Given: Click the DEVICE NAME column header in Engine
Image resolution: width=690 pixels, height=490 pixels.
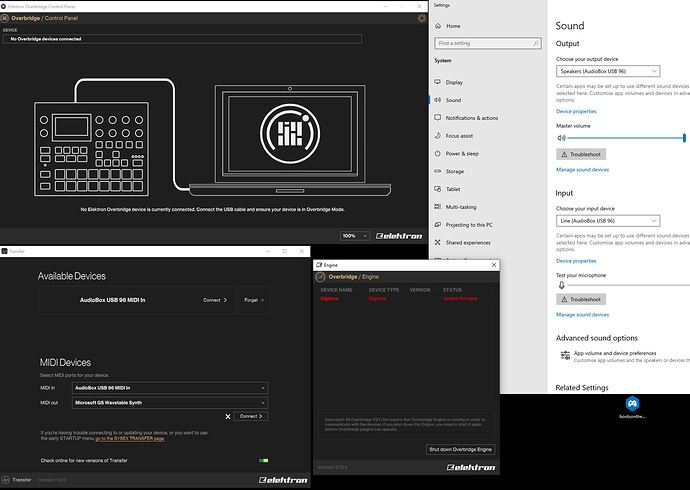Looking at the screenshot, I should tap(336, 290).
